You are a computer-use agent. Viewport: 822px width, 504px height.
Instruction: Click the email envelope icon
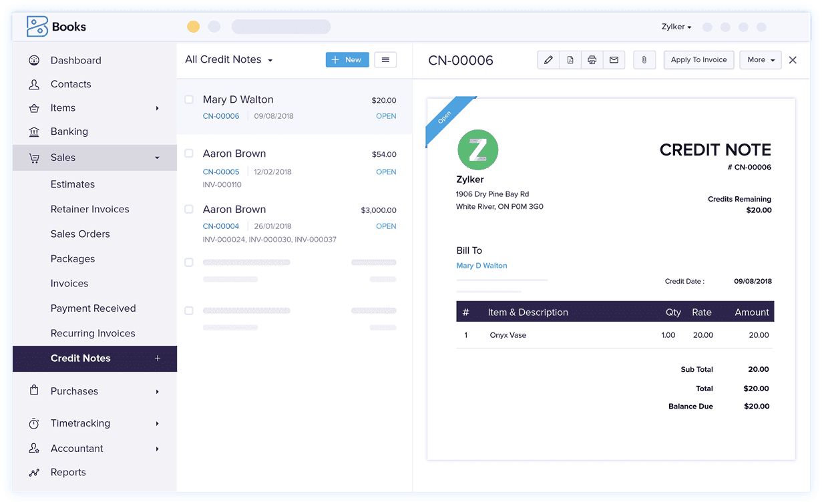pyautogui.click(x=614, y=59)
